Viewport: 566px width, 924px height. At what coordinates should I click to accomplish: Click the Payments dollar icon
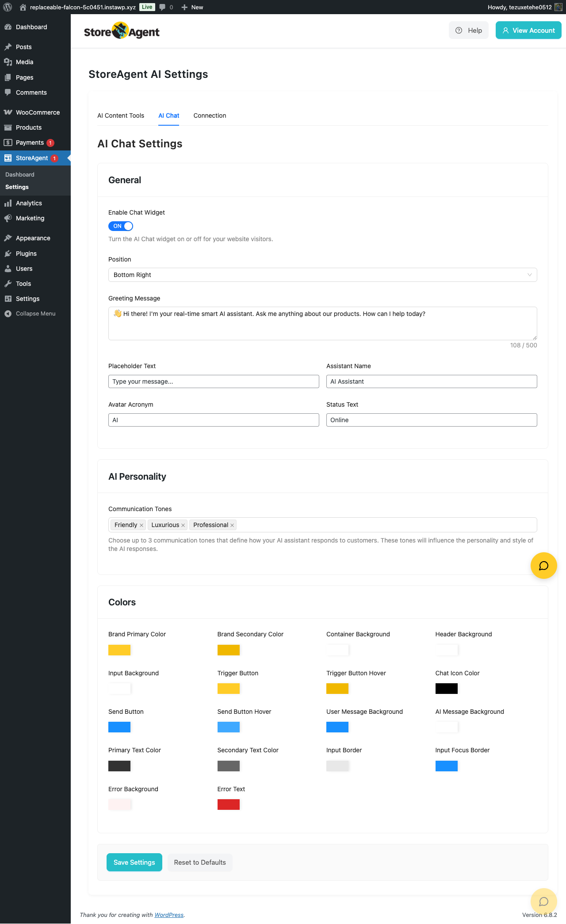click(x=8, y=142)
